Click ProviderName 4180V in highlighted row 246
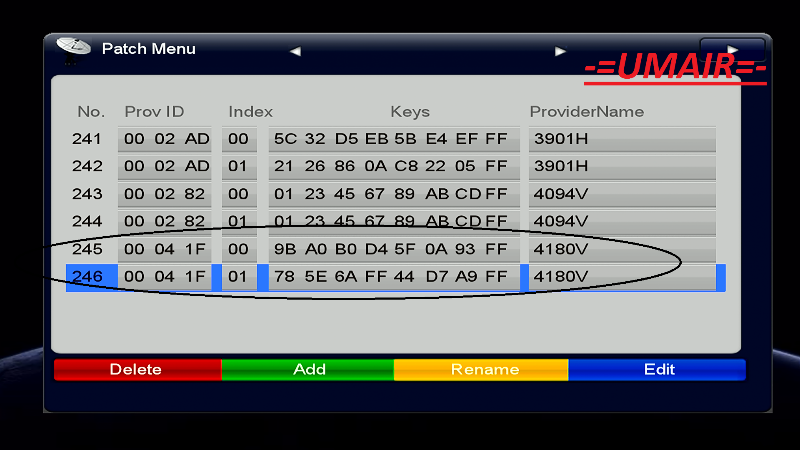The width and height of the screenshot is (800, 450). pyautogui.click(x=622, y=277)
